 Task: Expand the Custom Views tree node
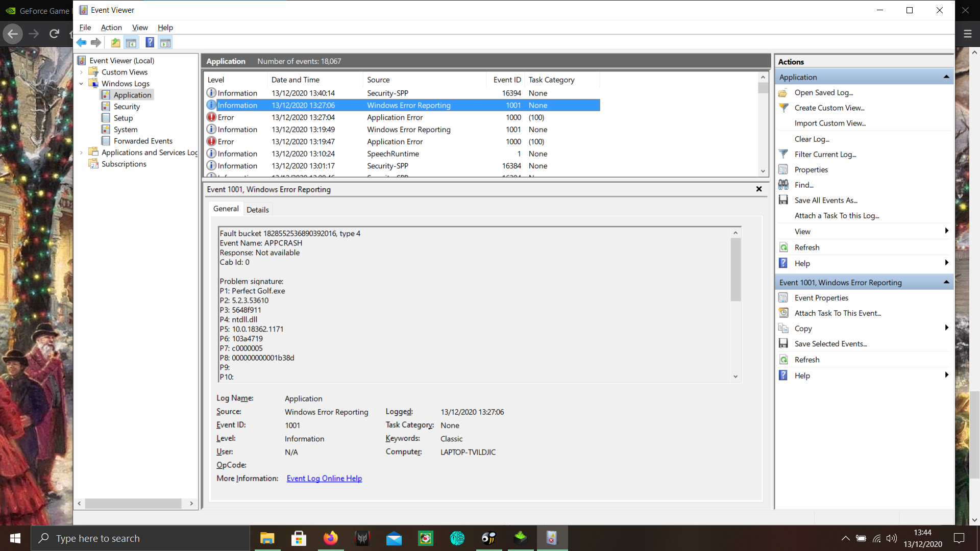[81, 72]
